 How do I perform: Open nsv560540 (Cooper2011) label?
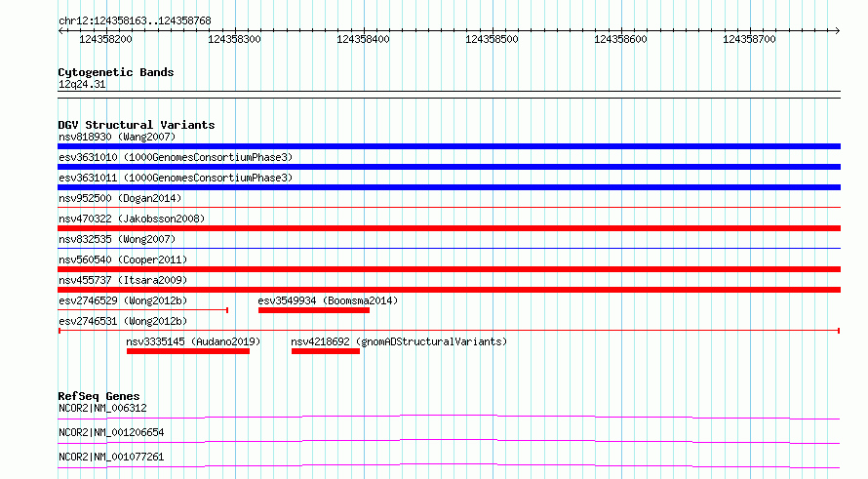pos(123,259)
